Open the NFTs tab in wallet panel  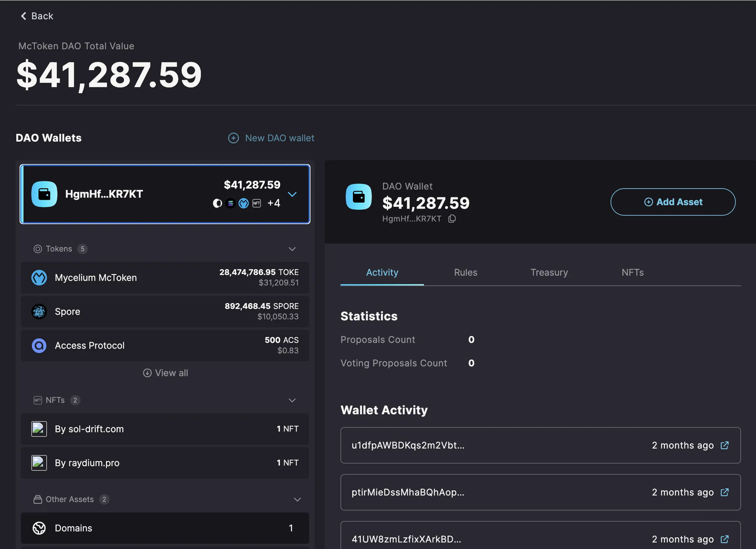coord(632,272)
